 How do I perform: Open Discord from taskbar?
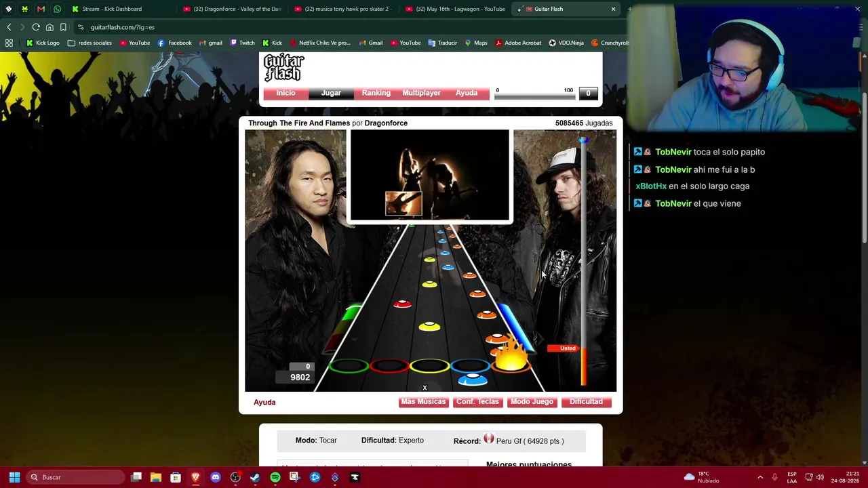216,477
